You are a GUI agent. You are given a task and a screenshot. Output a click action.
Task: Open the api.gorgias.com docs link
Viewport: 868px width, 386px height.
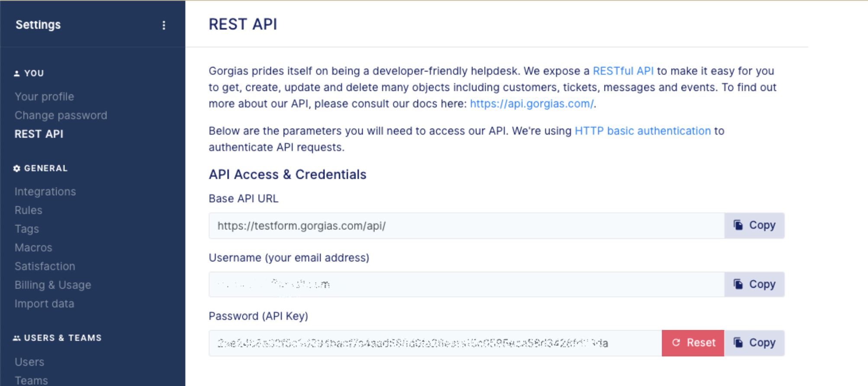click(x=531, y=104)
